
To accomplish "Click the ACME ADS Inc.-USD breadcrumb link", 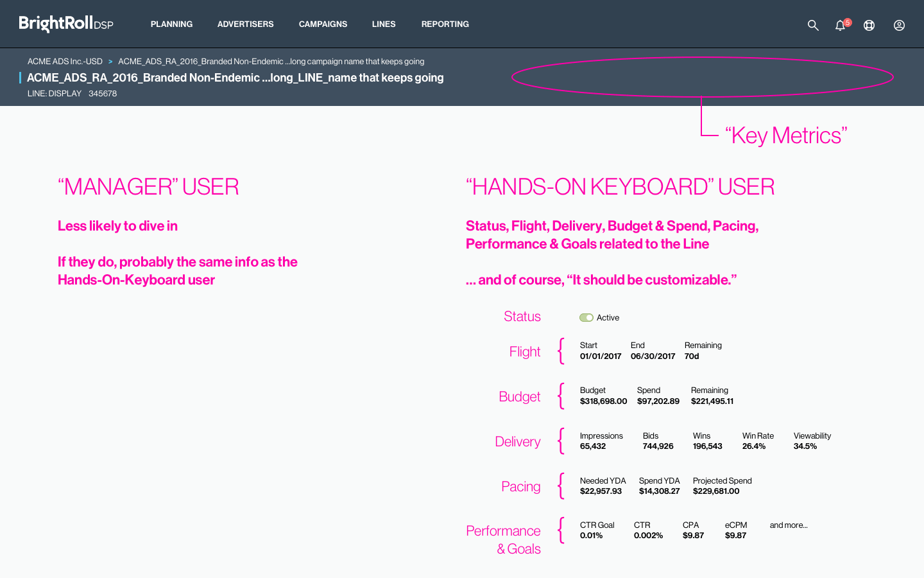I will 64,61.
